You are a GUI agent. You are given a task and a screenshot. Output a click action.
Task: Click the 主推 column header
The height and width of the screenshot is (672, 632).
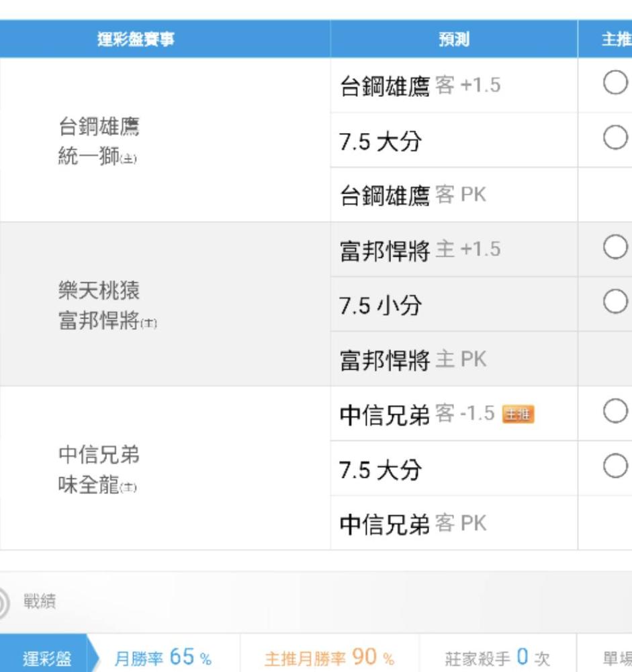[617, 39]
